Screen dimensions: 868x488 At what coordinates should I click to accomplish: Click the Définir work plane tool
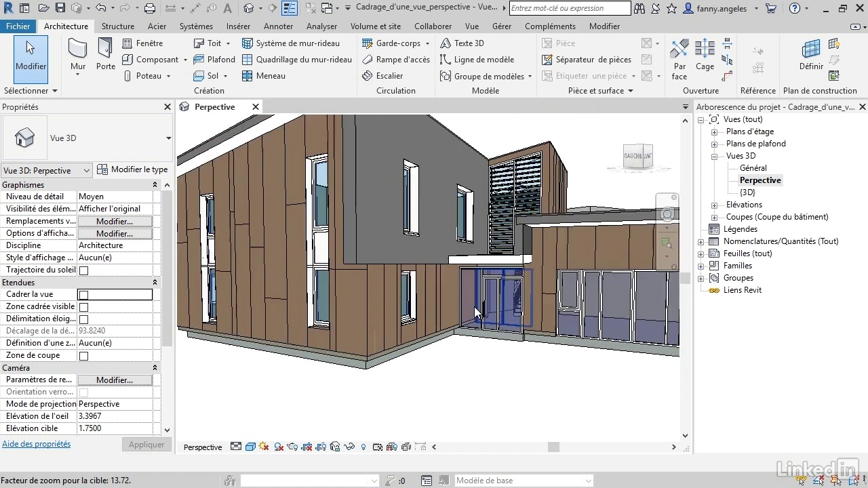pos(811,56)
